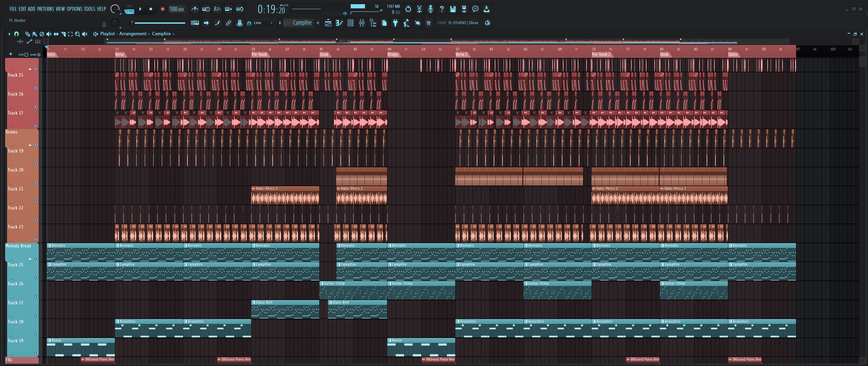Click the red record button
Screen dimensions: 868x366
click(x=162, y=9)
